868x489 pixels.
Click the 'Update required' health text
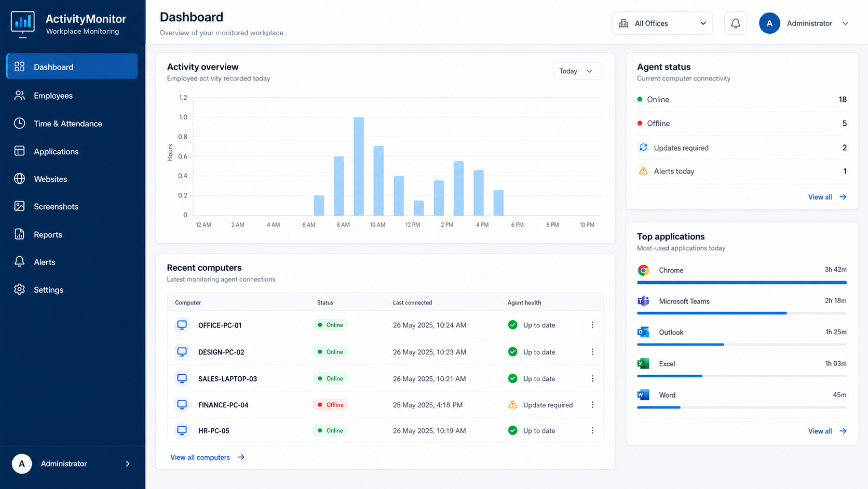click(548, 405)
